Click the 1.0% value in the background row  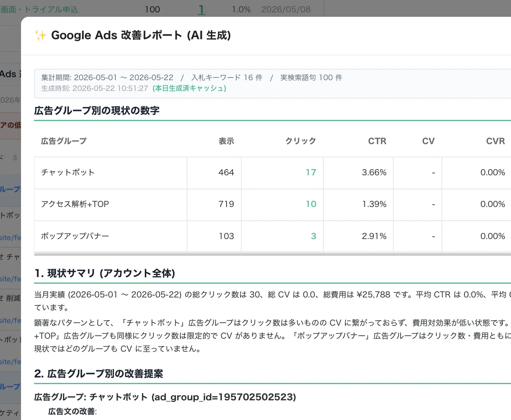click(x=241, y=10)
